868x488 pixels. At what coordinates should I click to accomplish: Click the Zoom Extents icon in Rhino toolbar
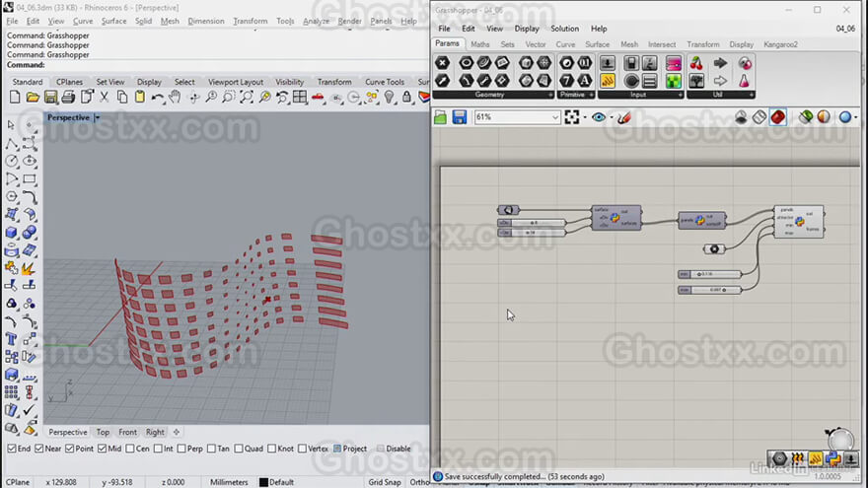(x=247, y=98)
